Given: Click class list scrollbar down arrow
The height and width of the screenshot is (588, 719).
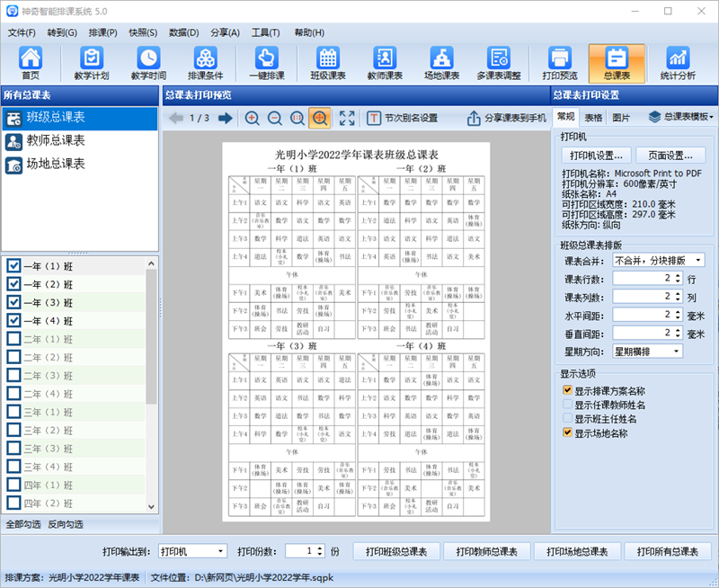Looking at the screenshot, I should (151, 507).
